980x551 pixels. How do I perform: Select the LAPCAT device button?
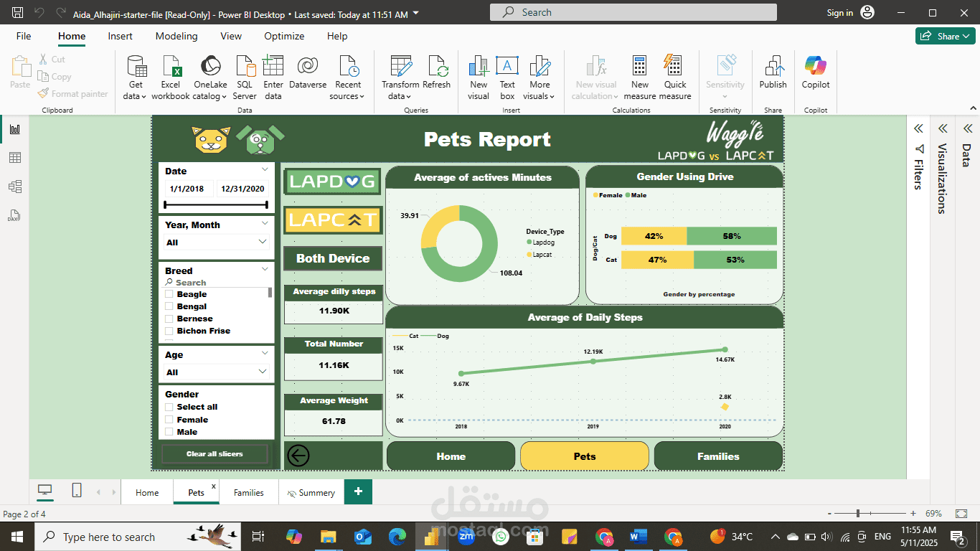333,220
